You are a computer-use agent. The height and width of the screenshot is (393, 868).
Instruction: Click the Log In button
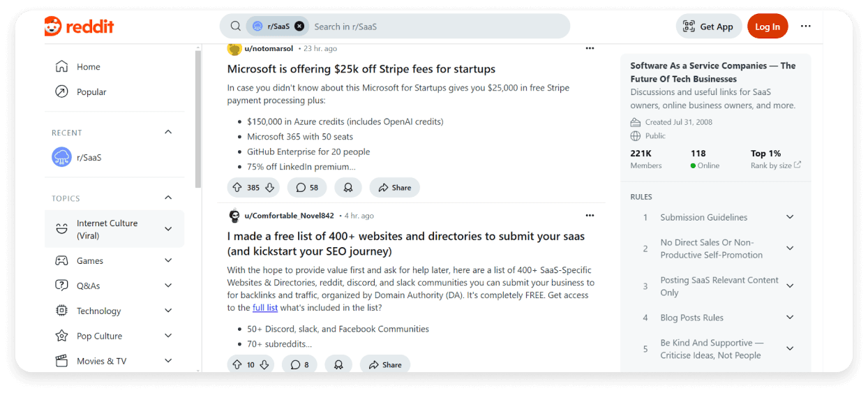[x=768, y=27]
